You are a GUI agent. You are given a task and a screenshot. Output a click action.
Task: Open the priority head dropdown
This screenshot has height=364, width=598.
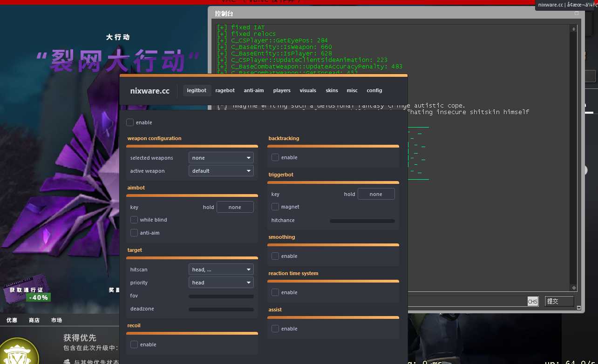[221, 283]
